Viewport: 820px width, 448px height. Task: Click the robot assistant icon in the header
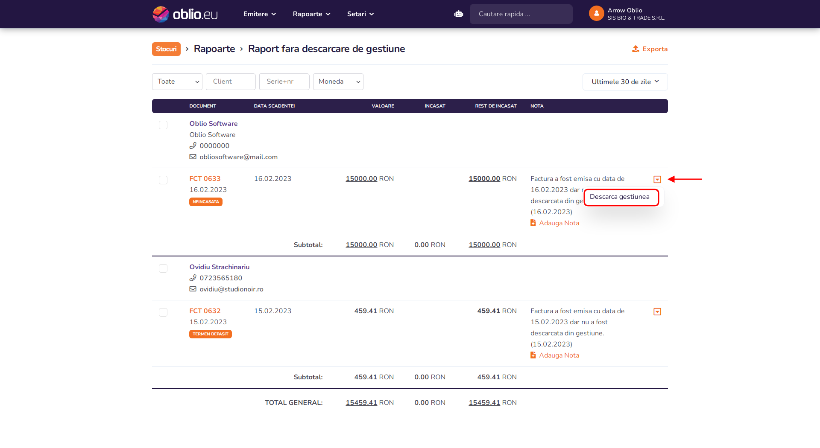[x=459, y=14]
